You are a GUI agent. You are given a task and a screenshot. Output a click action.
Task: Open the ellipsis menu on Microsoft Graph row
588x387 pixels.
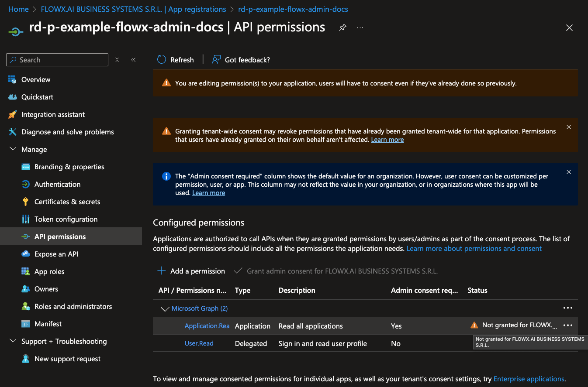coord(568,308)
